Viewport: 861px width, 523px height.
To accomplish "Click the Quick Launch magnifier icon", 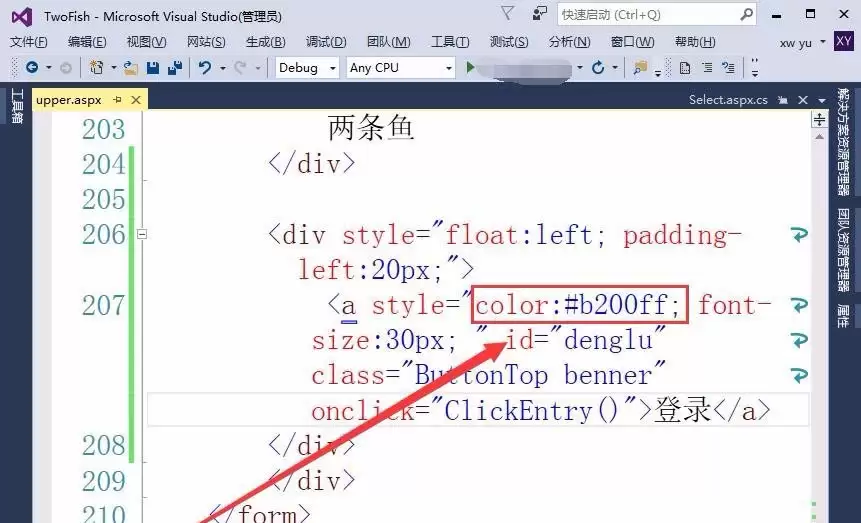I will tap(746, 14).
